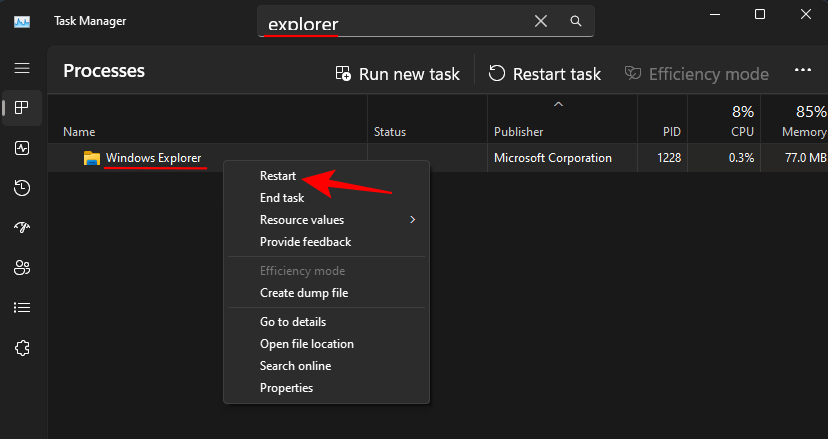The width and height of the screenshot is (828, 439).
Task: Open the Services sidebar icon
Action: [x=22, y=348]
